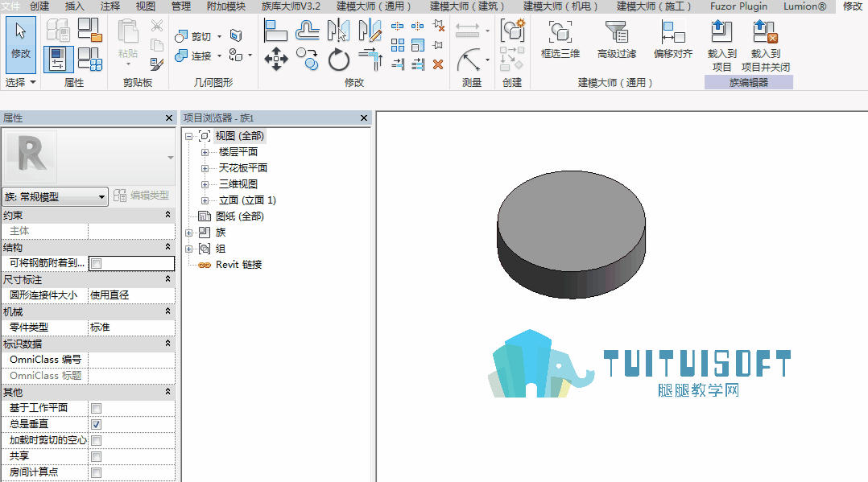Select the Modify (修改) arrow tool
Viewport: 868px width, 482px height.
20,44
